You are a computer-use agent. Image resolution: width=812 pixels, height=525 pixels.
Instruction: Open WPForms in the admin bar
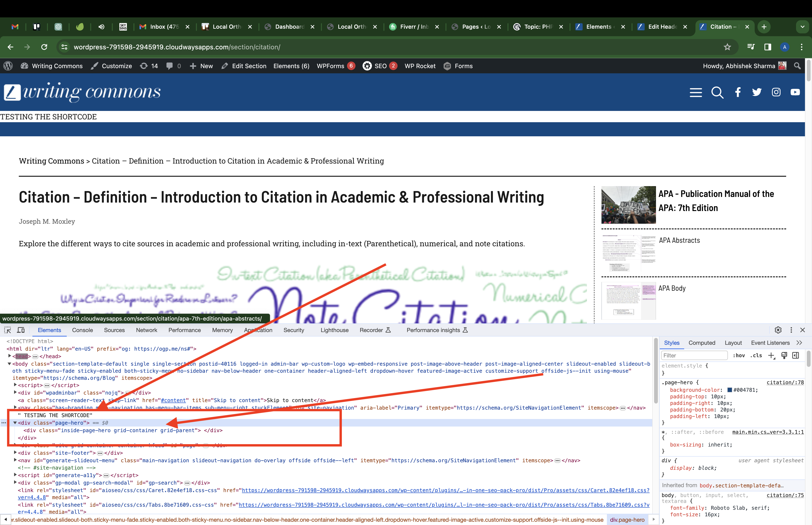click(336, 66)
